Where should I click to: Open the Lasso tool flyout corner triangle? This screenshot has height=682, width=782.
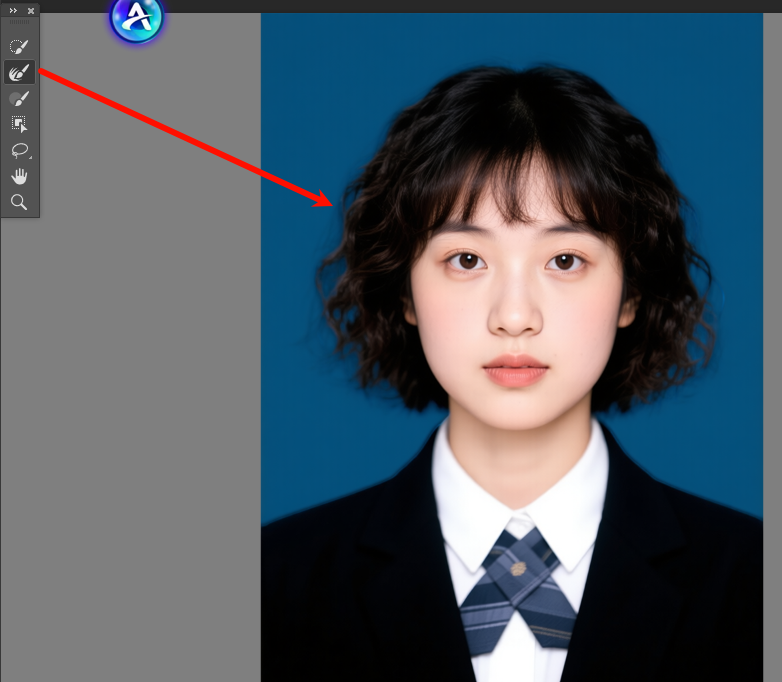coord(30,158)
